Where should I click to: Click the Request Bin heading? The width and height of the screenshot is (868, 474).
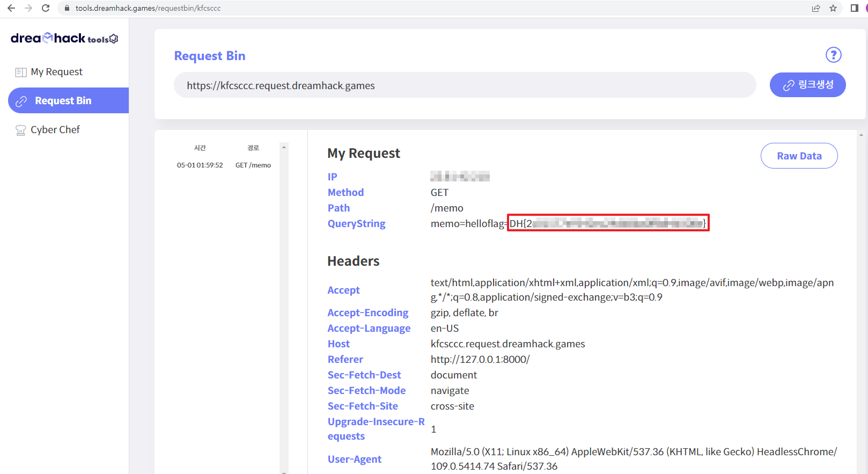pos(210,56)
